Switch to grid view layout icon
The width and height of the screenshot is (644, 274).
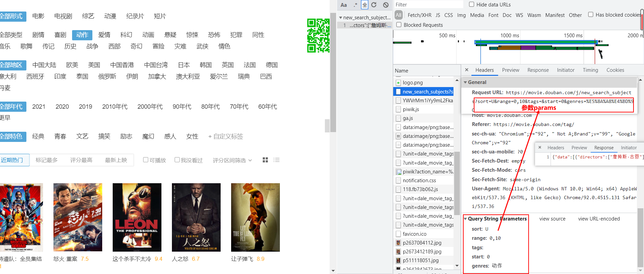[x=265, y=160]
